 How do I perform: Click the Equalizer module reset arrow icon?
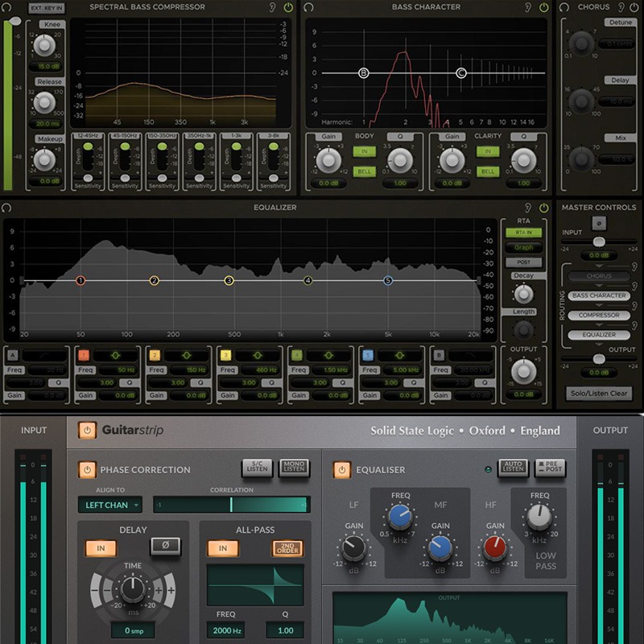6,208
